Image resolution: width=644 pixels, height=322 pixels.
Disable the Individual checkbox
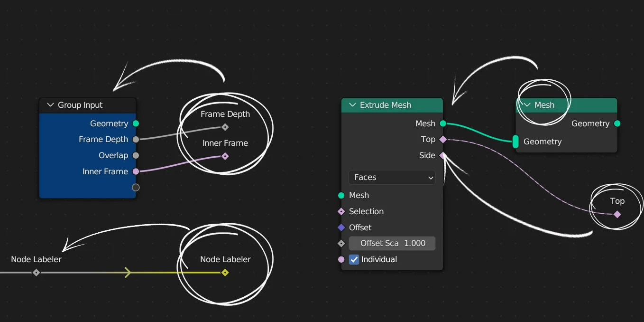coord(353,259)
